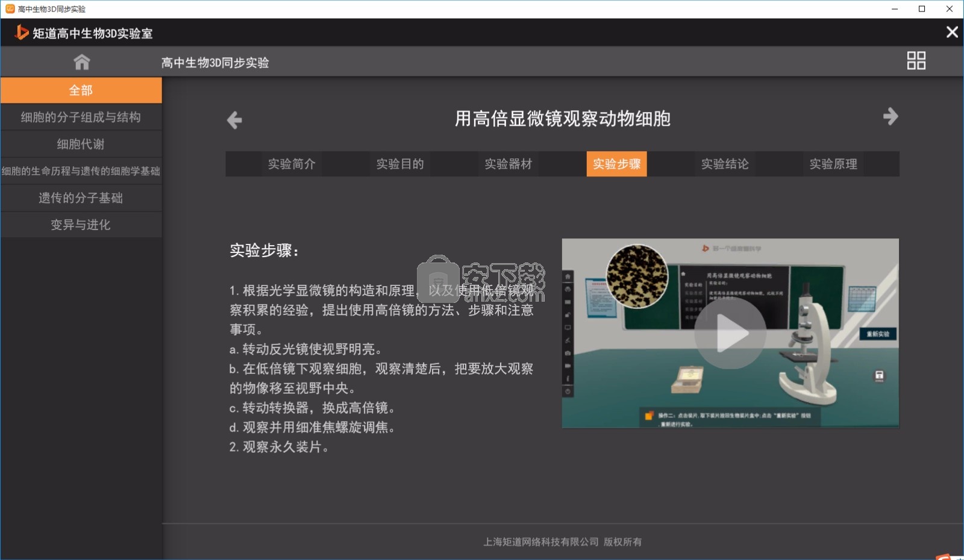Open 细胞的生命历程与遗传的细胞学基础 category
This screenshot has height=560, width=964.
tap(81, 171)
